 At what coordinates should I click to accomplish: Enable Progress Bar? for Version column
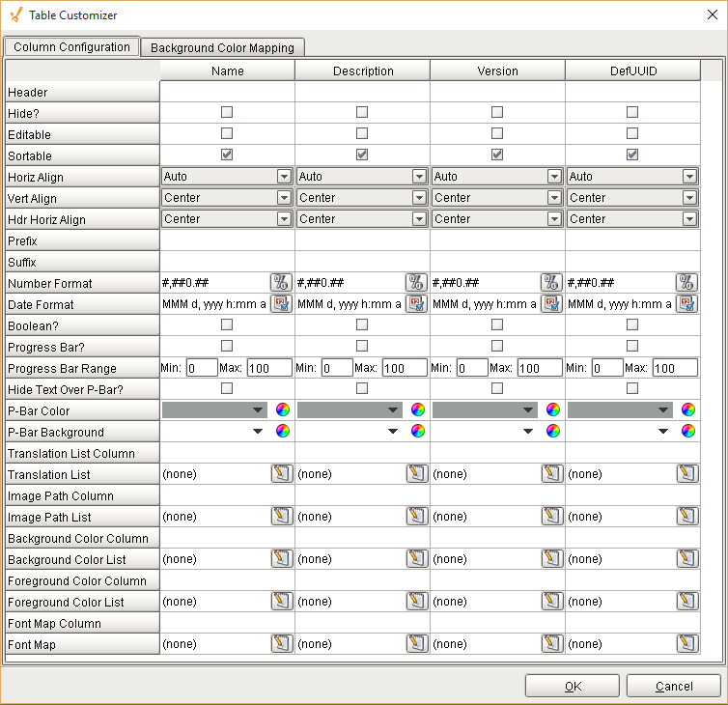pos(497,346)
